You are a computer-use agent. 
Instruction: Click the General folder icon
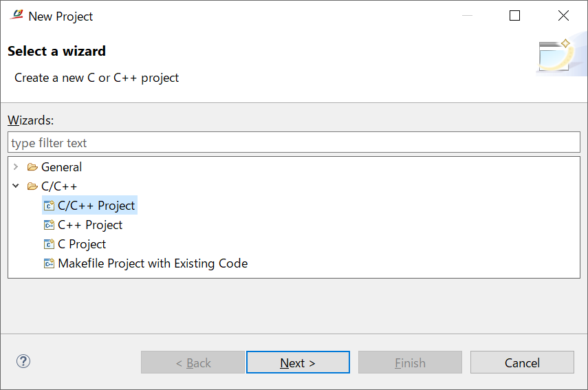coord(32,167)
